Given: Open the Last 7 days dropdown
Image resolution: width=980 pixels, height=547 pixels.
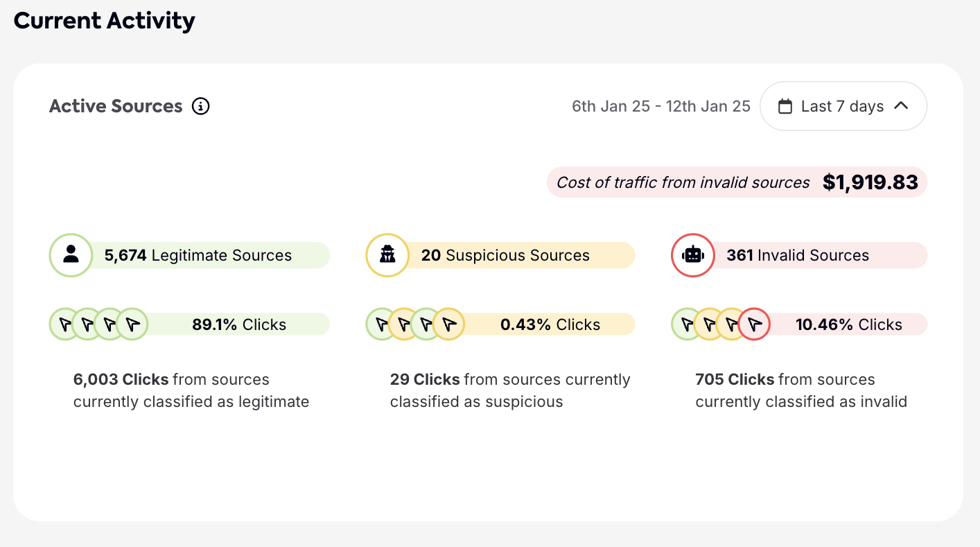Looking at the screenshot, I should (843, 106).
